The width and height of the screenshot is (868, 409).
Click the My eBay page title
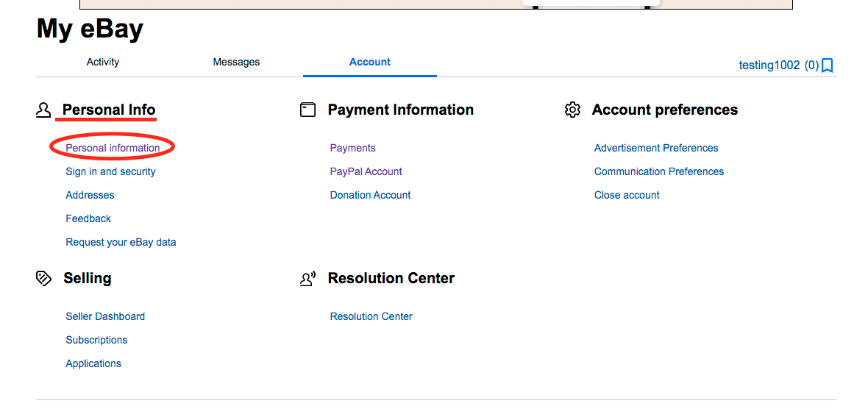coord(90,29)
